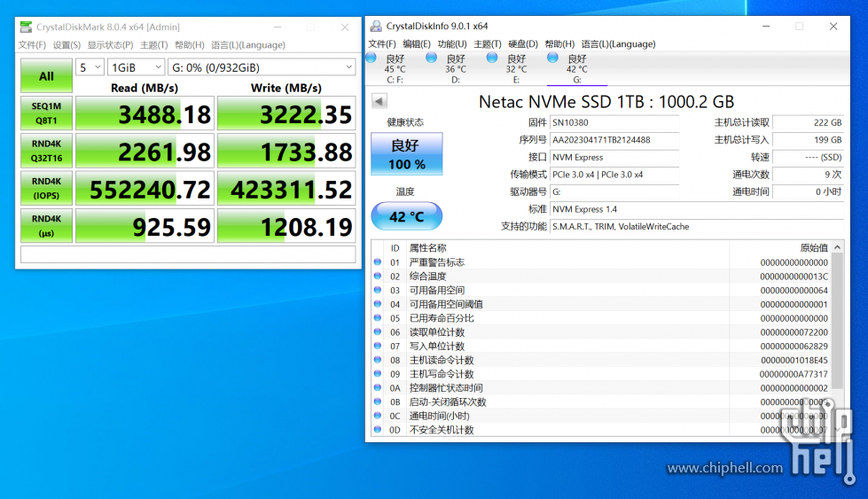Viewport: 868px width, 499px height.
Task: Start the RND4K Q32T16 test
Action: pyautogui.click(x=46, y=151)
